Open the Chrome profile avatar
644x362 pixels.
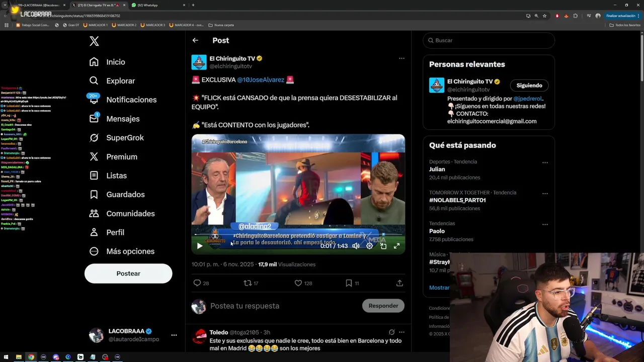point(598,16)
